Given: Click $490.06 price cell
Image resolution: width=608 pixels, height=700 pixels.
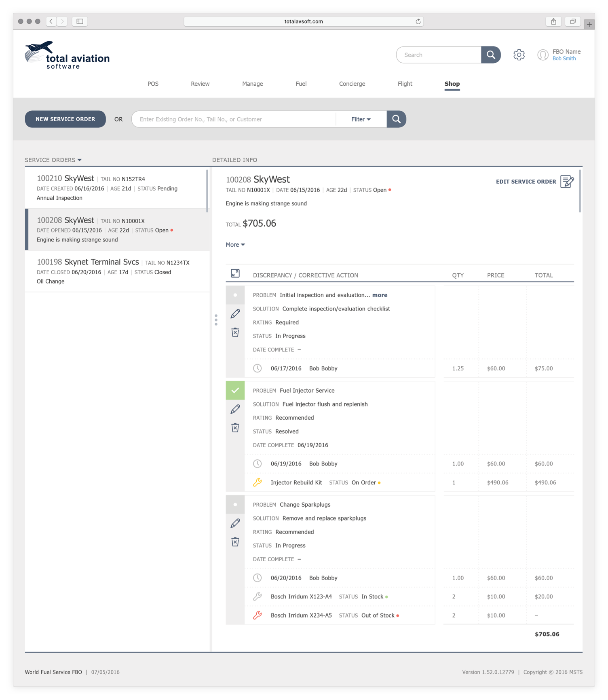Looking at the screenshot, I should pos(498,482).
